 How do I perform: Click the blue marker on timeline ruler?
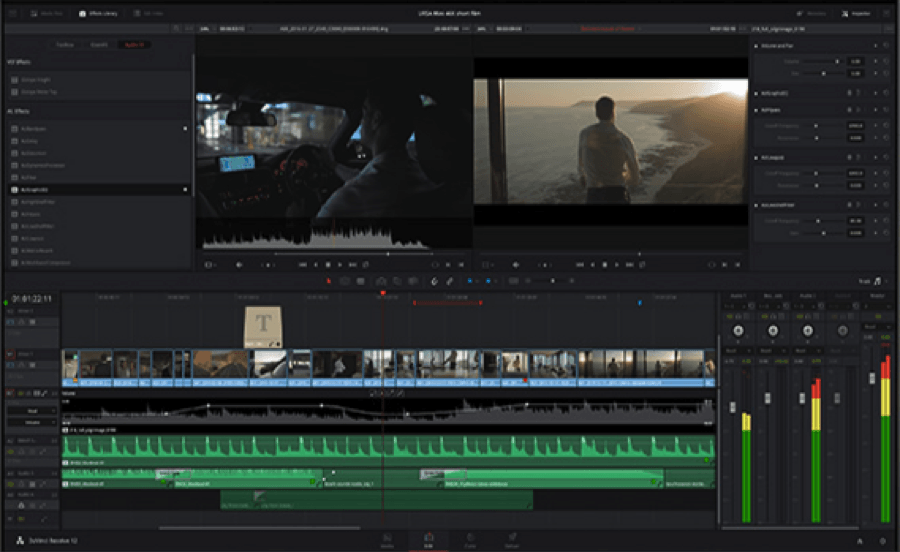pos(639,302)
